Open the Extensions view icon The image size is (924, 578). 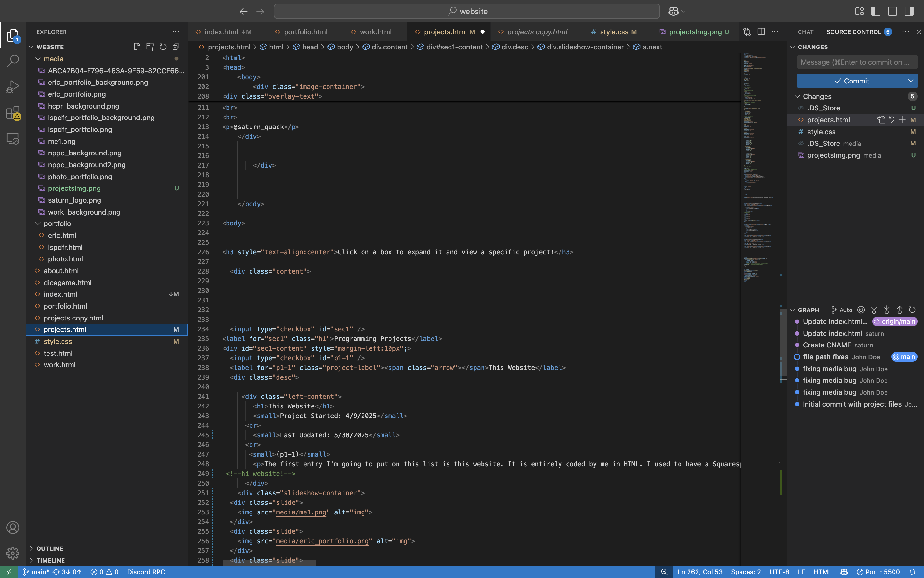point(13,112)
